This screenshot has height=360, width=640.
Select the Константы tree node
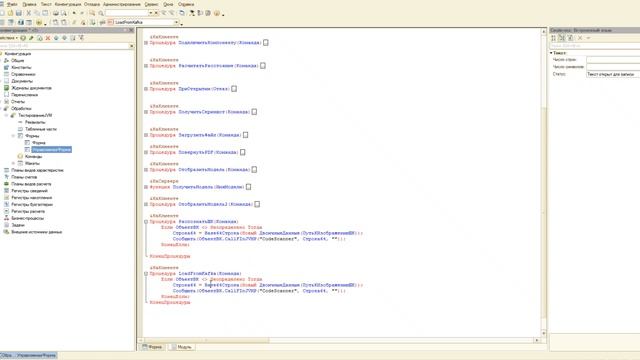coord(21,67)
